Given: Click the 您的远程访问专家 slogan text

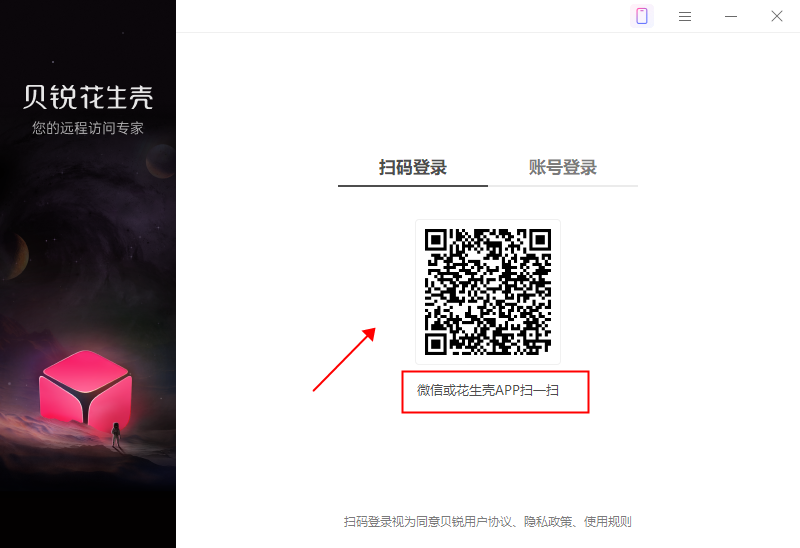Looking at the screenshot, I should tap(88, 128).
